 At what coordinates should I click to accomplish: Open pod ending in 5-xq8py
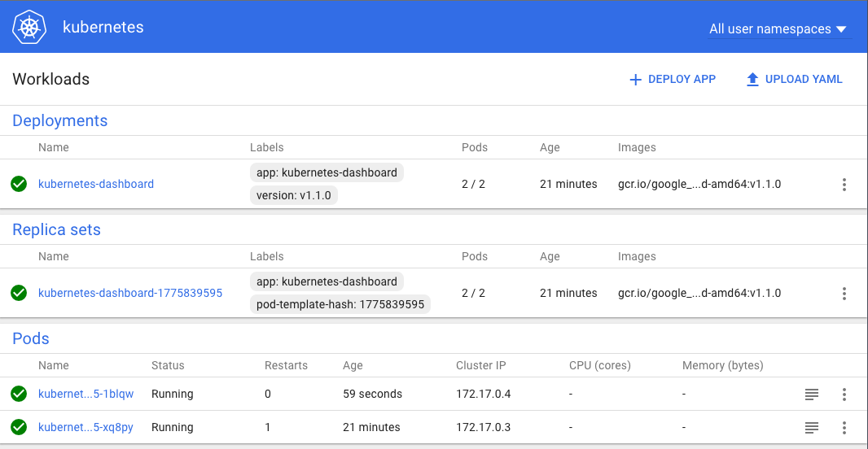tap(85, 427)
